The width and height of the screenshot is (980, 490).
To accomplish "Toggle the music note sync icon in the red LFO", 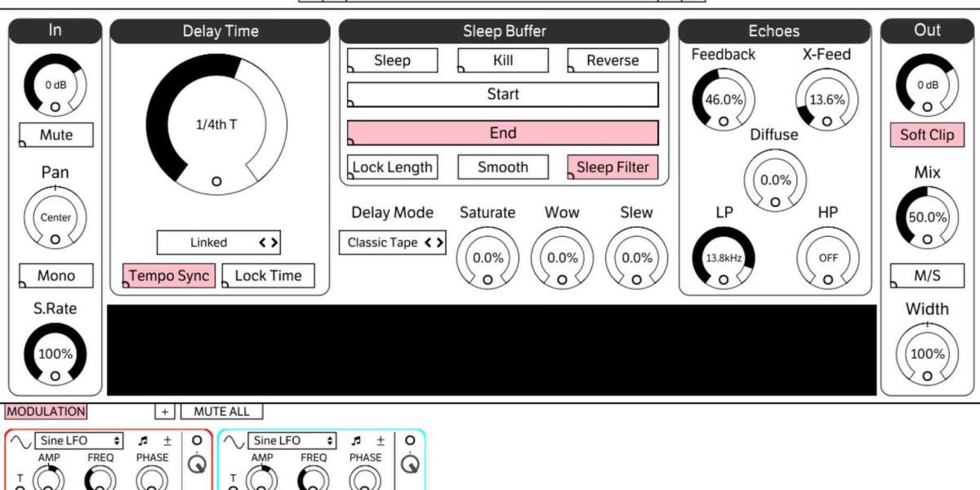I will 143,441.
